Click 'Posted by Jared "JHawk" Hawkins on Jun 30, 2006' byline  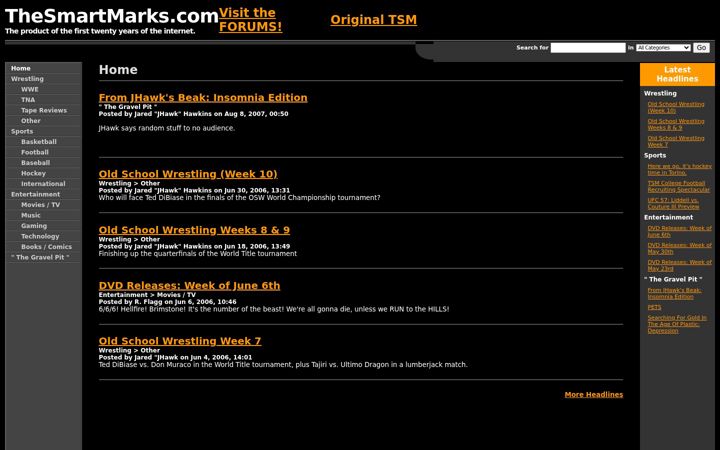pyautogui.click(x=194, y=190)
